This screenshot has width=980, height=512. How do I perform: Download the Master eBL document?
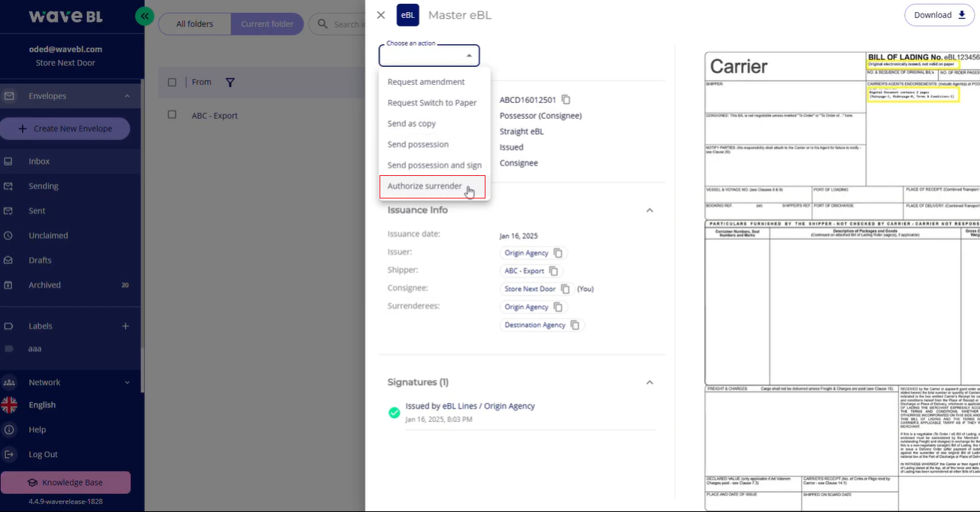pos(939,15)
